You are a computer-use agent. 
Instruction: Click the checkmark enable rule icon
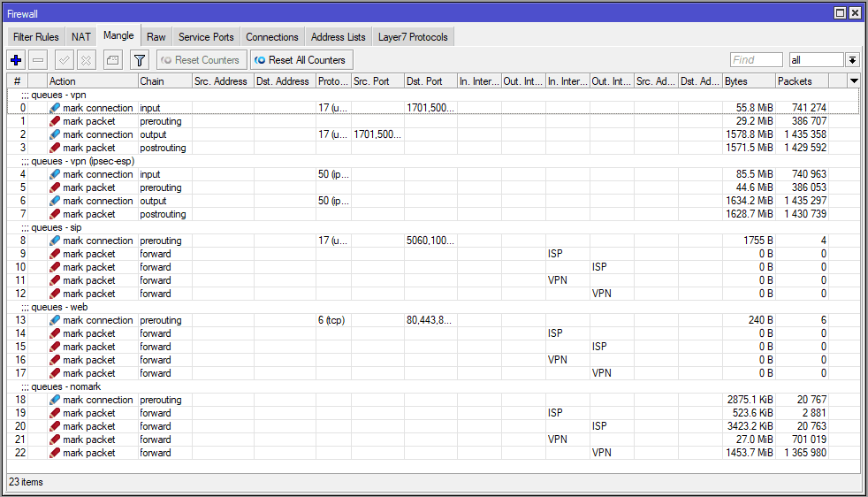(64, 60)
